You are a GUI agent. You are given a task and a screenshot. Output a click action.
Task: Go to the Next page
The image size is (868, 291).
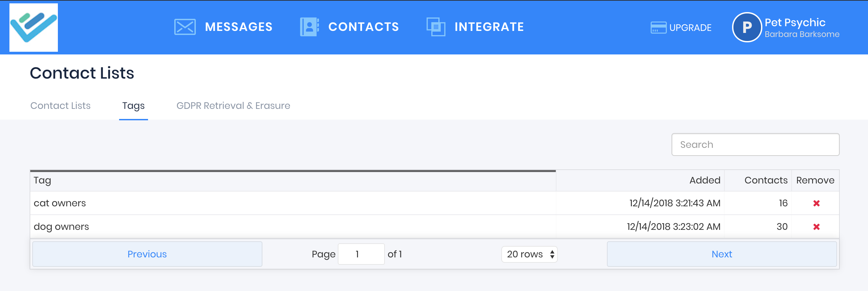[721, 254]
